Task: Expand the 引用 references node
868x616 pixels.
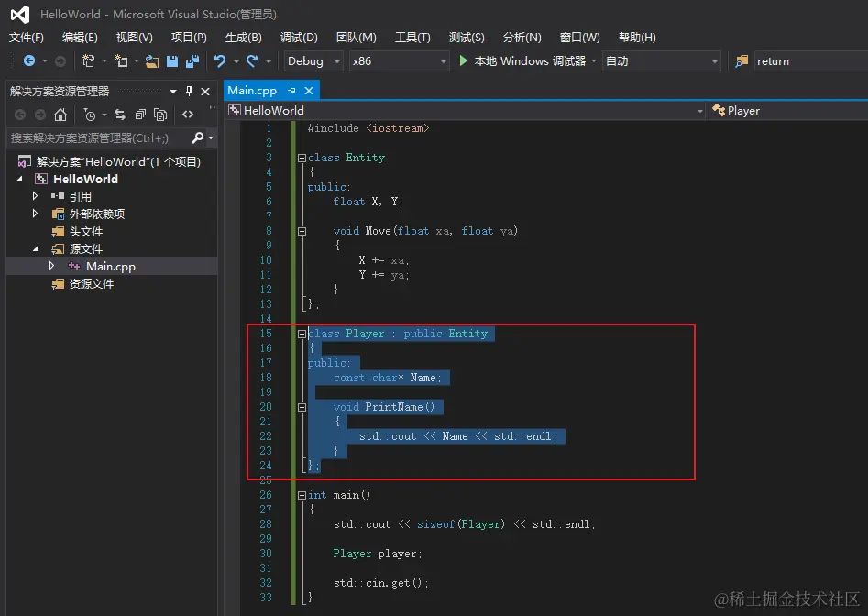Action: (x=35, y=196)
